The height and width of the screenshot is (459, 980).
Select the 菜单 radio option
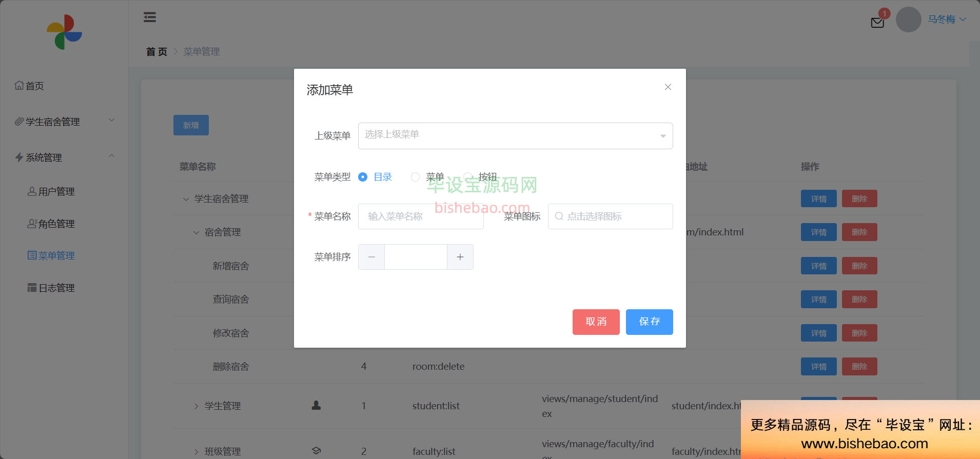[416, 177]
